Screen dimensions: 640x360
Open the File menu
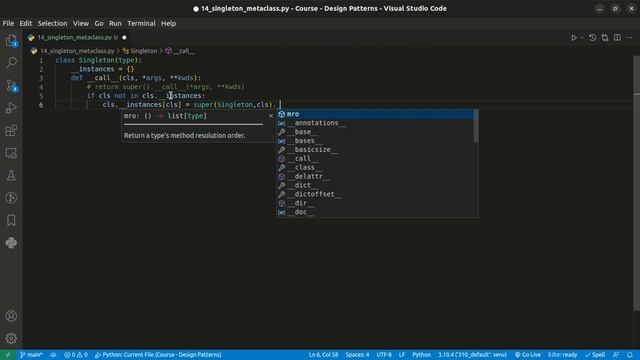pos(8,23)
